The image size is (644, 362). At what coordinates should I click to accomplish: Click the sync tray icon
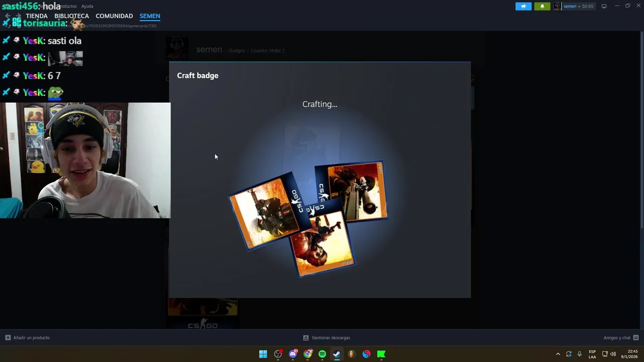[569, 354]
